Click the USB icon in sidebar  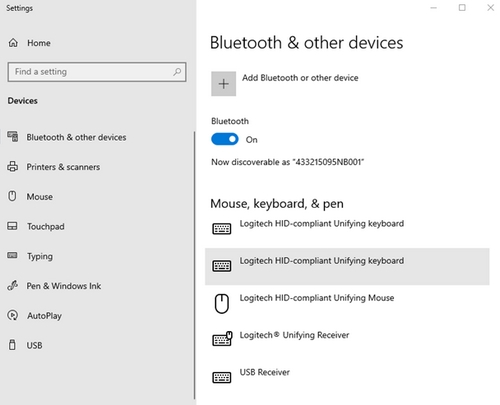click(x=12, y=345)
